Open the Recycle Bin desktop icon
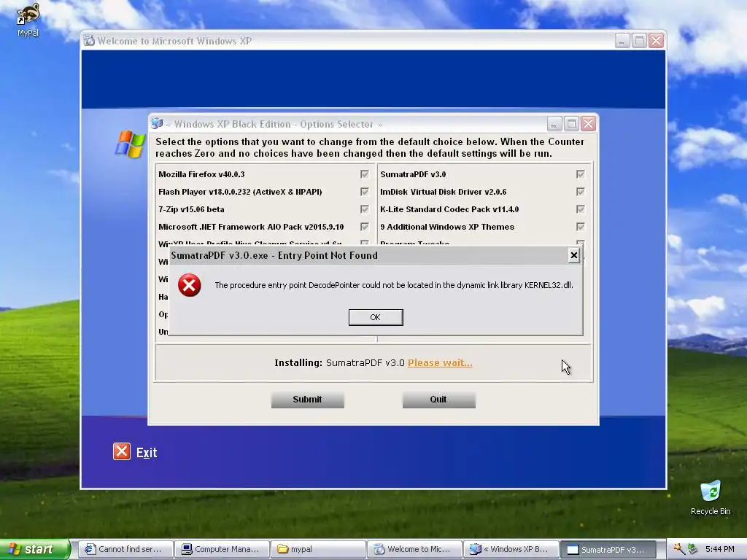Image resolution: width=747 pixels, height=560 pixels. 710,497
